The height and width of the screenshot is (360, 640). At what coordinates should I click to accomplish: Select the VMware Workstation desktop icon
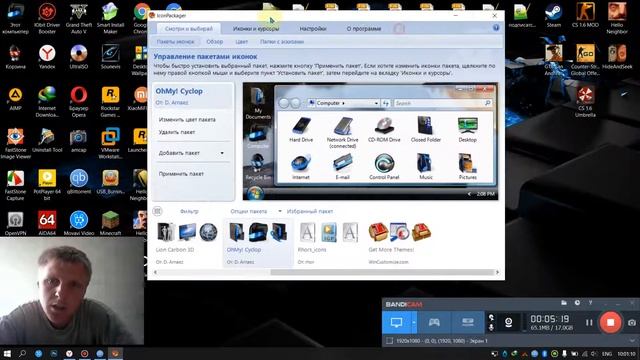(110, 144)
